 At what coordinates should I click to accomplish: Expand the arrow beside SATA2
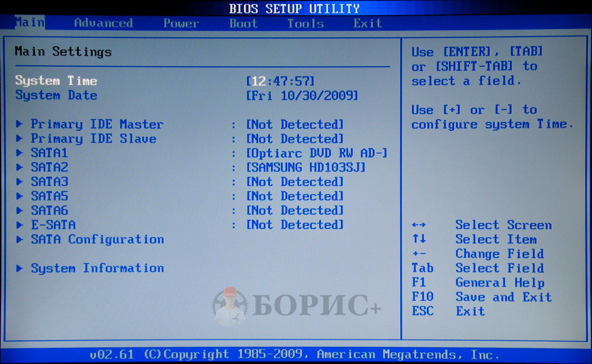[20, 167]
